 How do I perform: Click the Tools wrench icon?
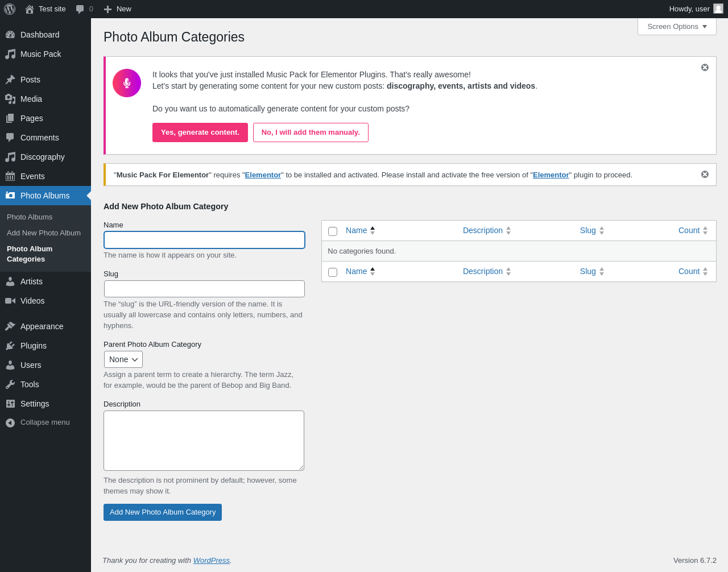10,384
